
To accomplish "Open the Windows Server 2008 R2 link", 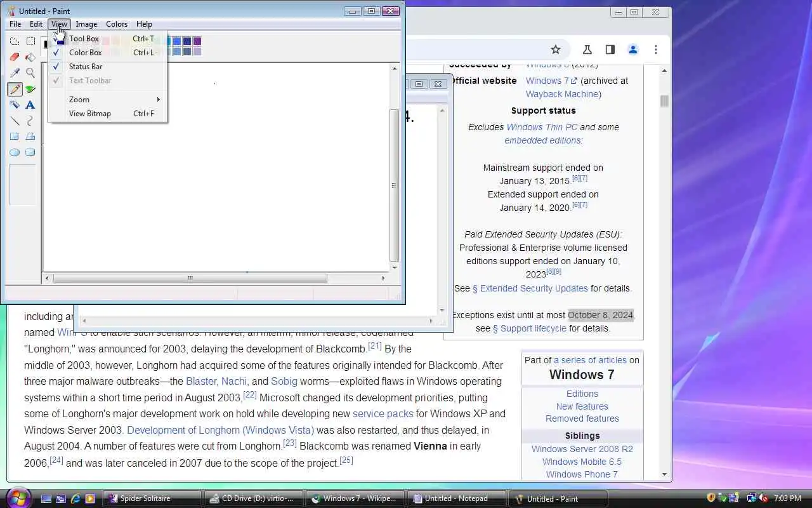I will (582, 449).
